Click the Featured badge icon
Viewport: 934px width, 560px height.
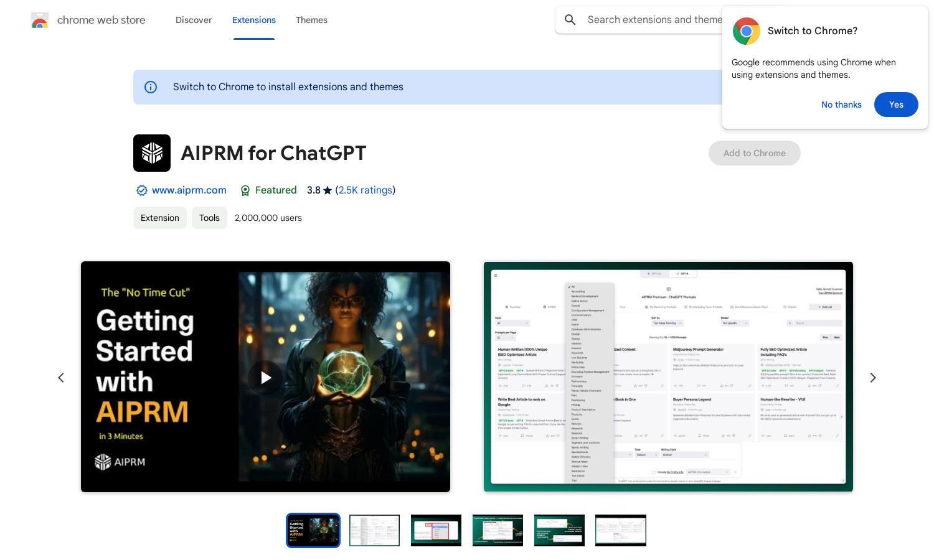click(x=245, y=190)
